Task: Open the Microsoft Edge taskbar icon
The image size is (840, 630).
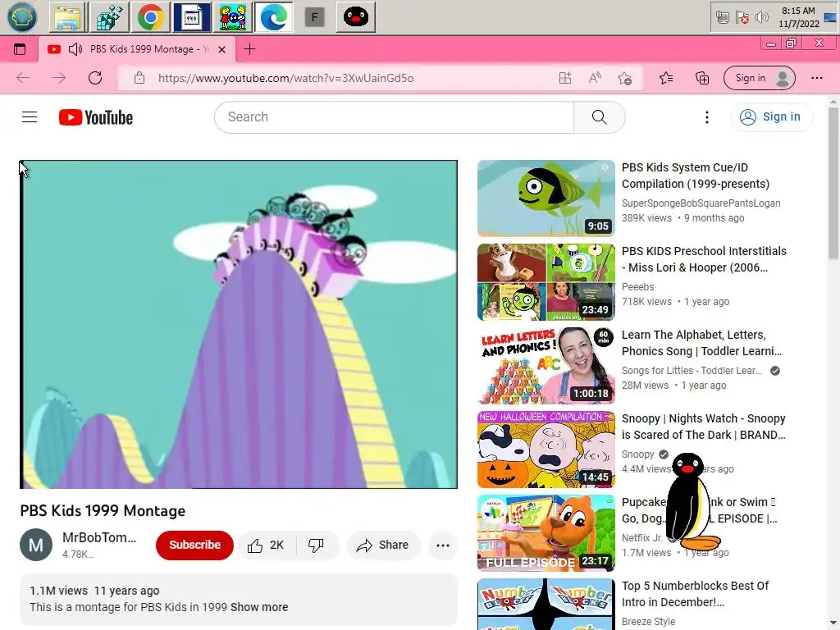Action: pyautogui.click(x=274, y=17)
